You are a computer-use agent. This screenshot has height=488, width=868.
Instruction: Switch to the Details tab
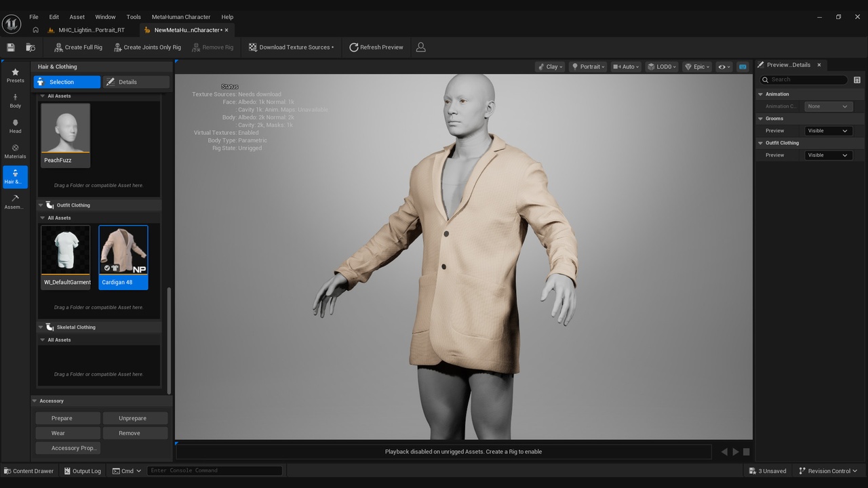click(x=136, y=82)
